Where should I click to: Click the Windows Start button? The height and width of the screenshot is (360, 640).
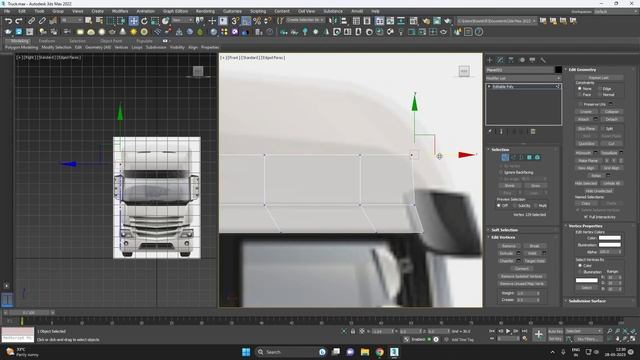(x=246, y=352)
